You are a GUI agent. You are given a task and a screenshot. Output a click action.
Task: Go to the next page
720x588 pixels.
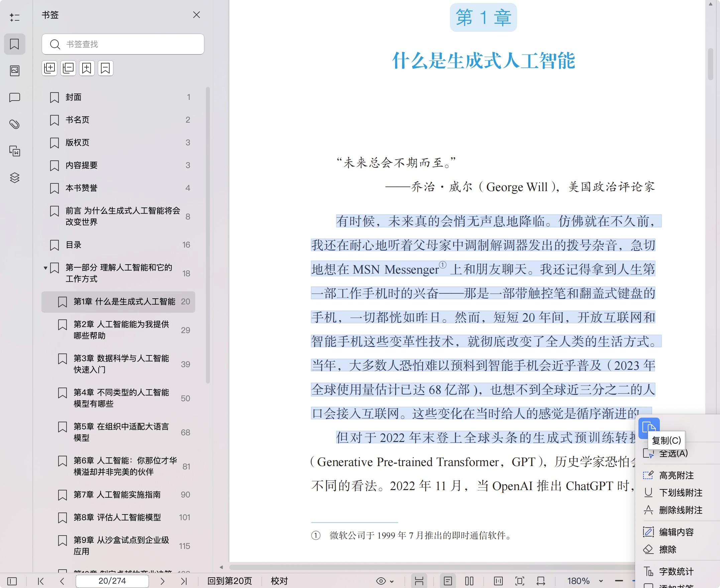tap(162, 581)
